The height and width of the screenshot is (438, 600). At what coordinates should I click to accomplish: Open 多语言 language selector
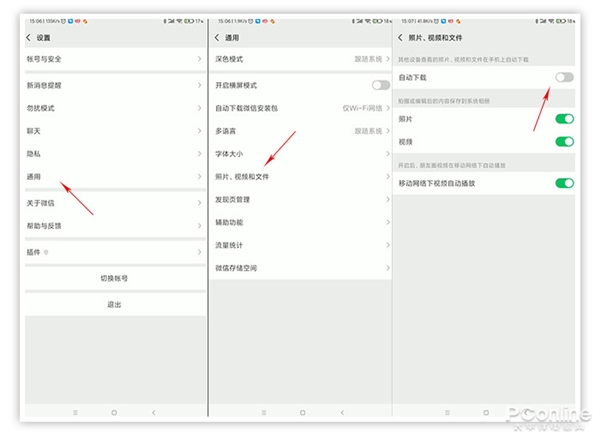point(300,131)
